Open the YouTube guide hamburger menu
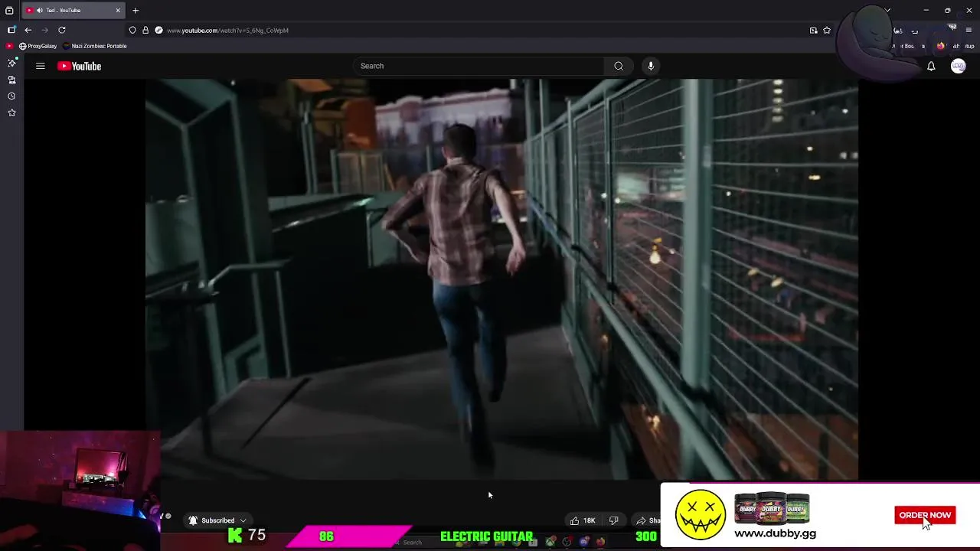 41,66
